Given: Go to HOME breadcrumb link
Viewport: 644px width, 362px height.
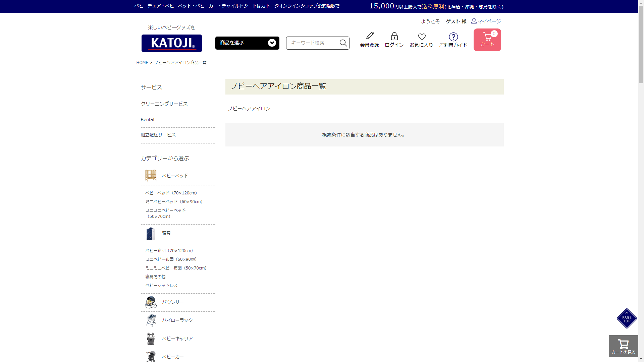Looking at the screenshot, I should (142, 63).
